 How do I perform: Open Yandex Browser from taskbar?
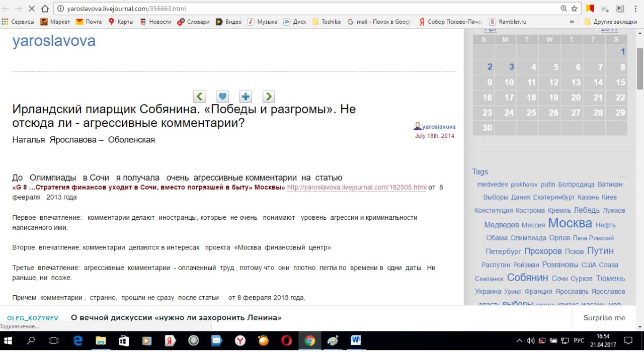tap(240, 340)
